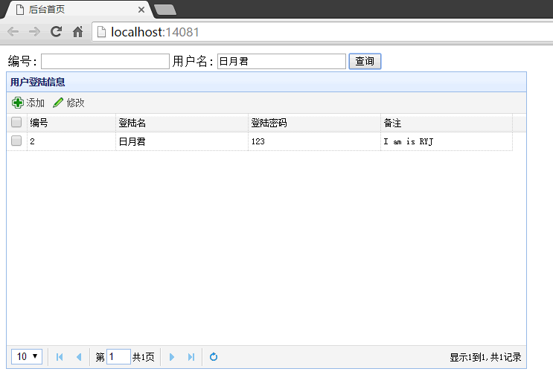Image resolution: width=553 pixels, height=392 pixels.
Task: Toggle the select-all header checkbox
Action: pyautogui.click(x=16, y=122)
